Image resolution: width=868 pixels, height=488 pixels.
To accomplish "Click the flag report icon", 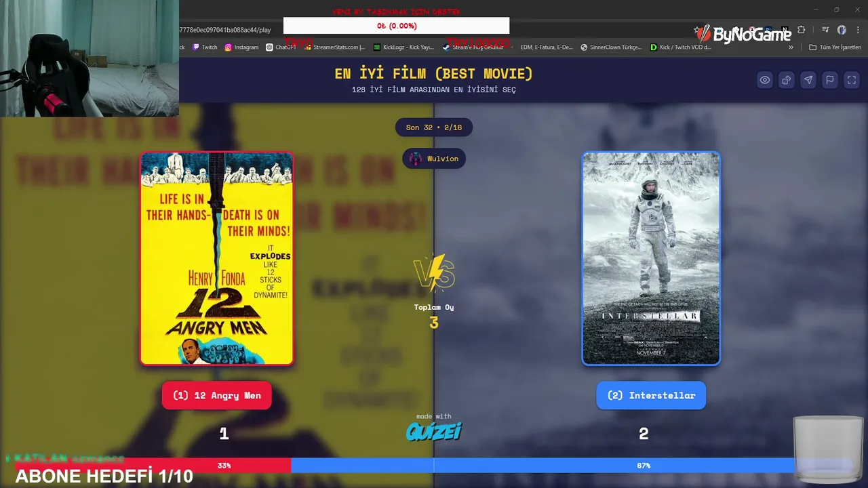I will [x=830, y=80].
